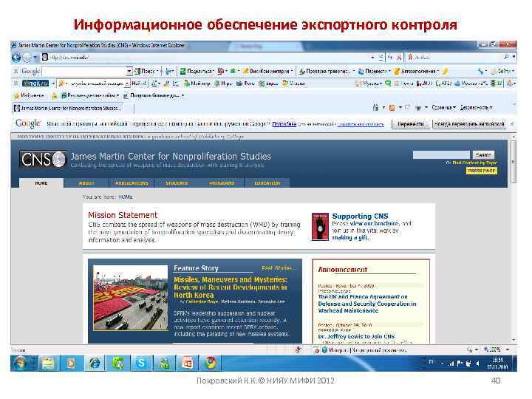Image resolution: width=532 pixels, height=399 pixels.
Task: Open PowerPoint from the taskbar
Action: pyautogui.click(x=187, y=364)
